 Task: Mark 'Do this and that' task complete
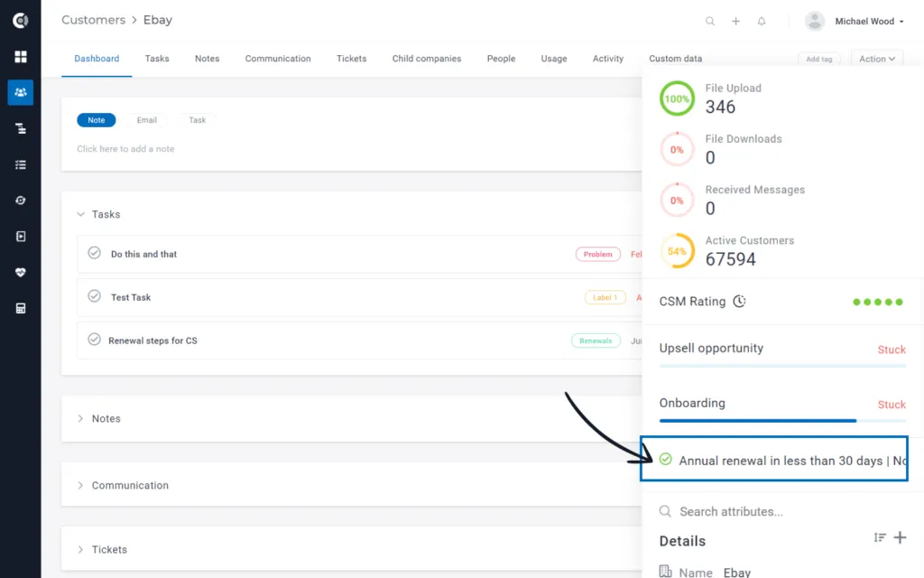(x=94, y=253)
